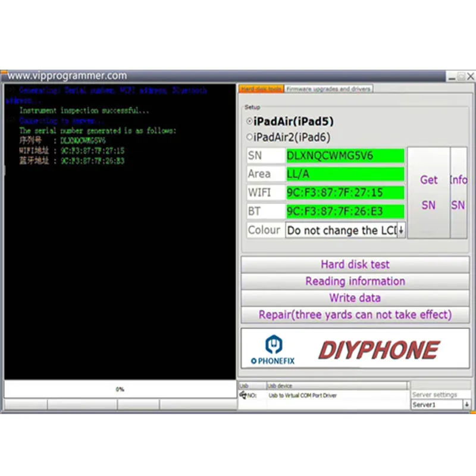Click the log line with Bluetooth address 9C:F3:87:7F:26:E3
The image size is (476, 476).
[x=71, y=161]
